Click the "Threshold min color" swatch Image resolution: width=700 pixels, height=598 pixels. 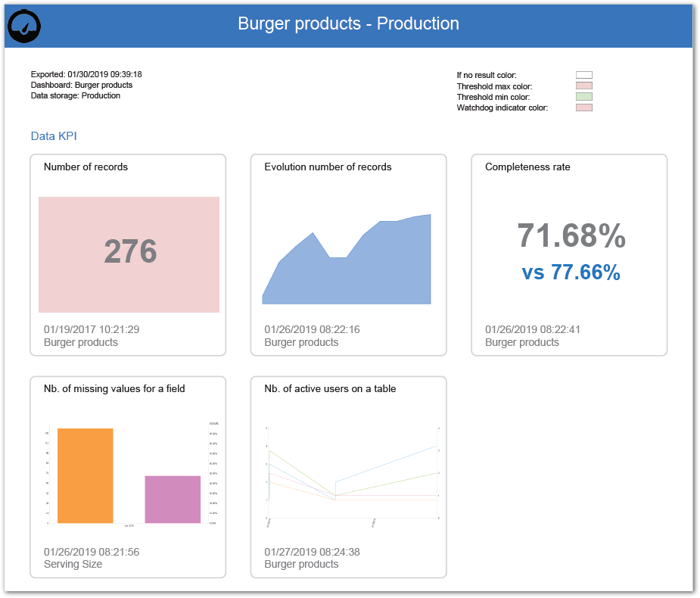click(583, 96)
